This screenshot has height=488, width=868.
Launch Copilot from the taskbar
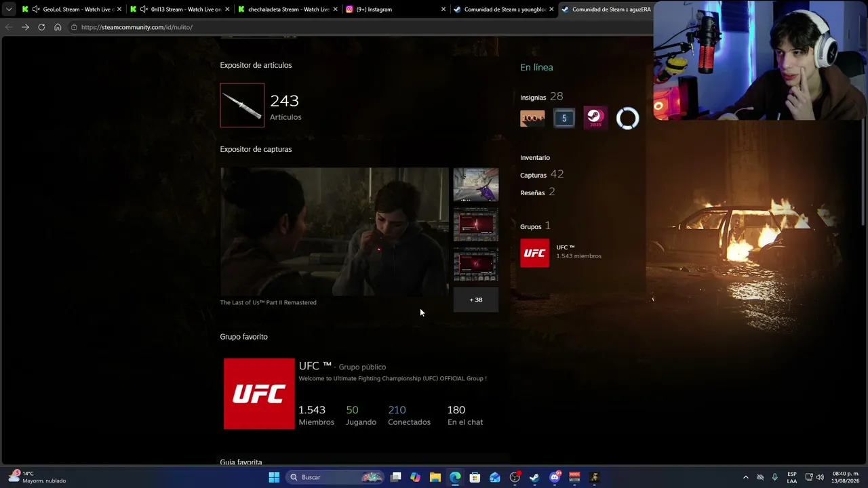(416, 477)
